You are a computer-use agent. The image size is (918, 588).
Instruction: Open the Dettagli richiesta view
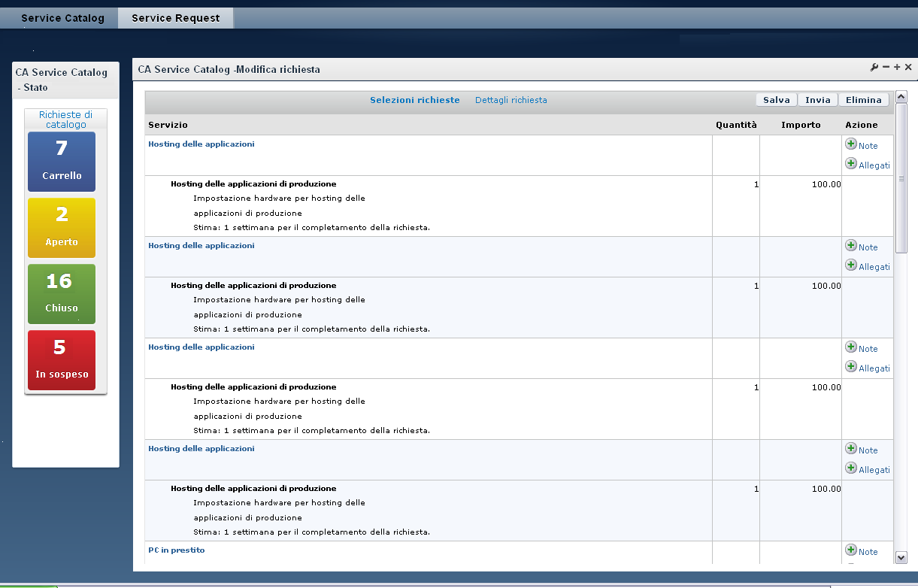[511, 100]
